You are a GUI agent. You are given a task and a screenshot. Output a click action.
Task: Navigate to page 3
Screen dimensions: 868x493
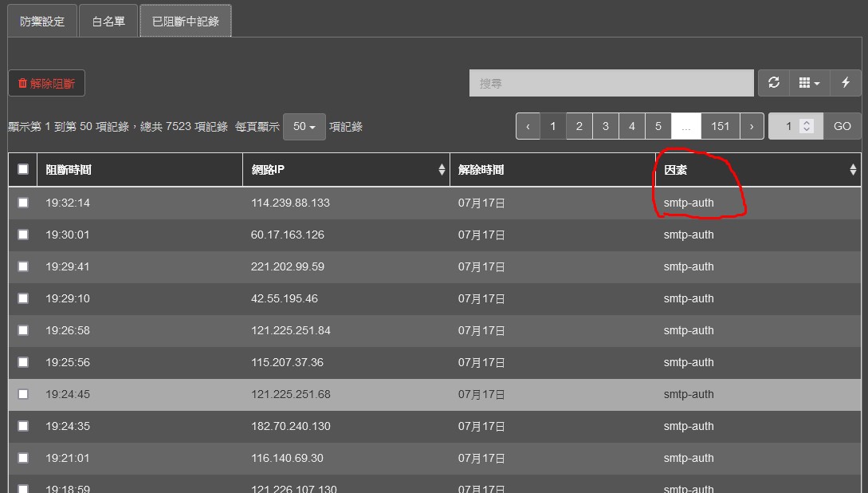tap(606, 126)
